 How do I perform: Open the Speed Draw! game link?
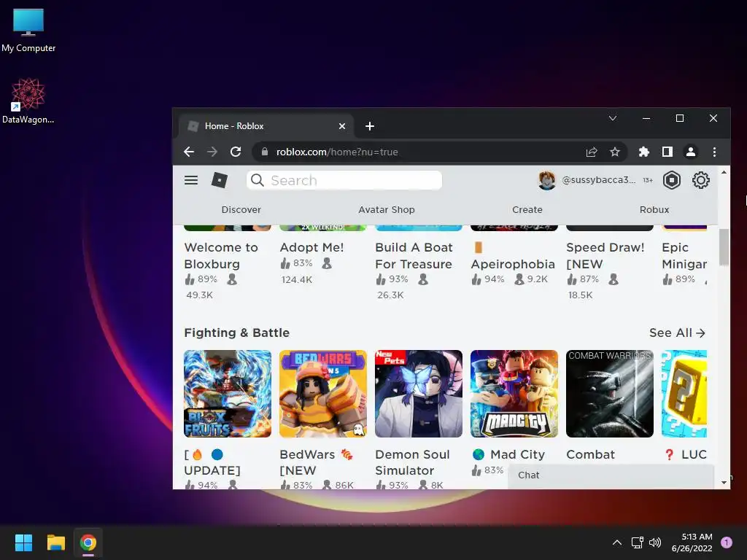[605, 256]
